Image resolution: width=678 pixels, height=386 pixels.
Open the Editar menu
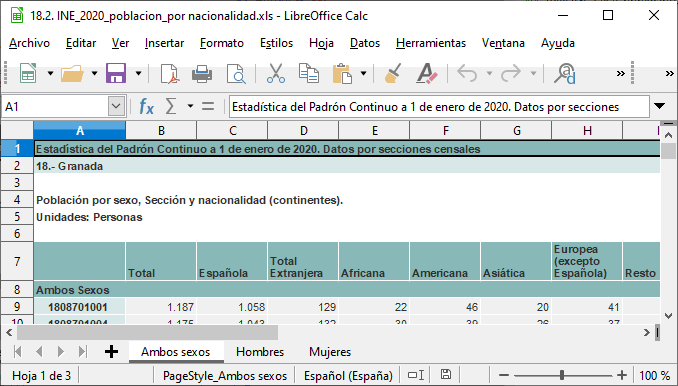coord(81,43)
